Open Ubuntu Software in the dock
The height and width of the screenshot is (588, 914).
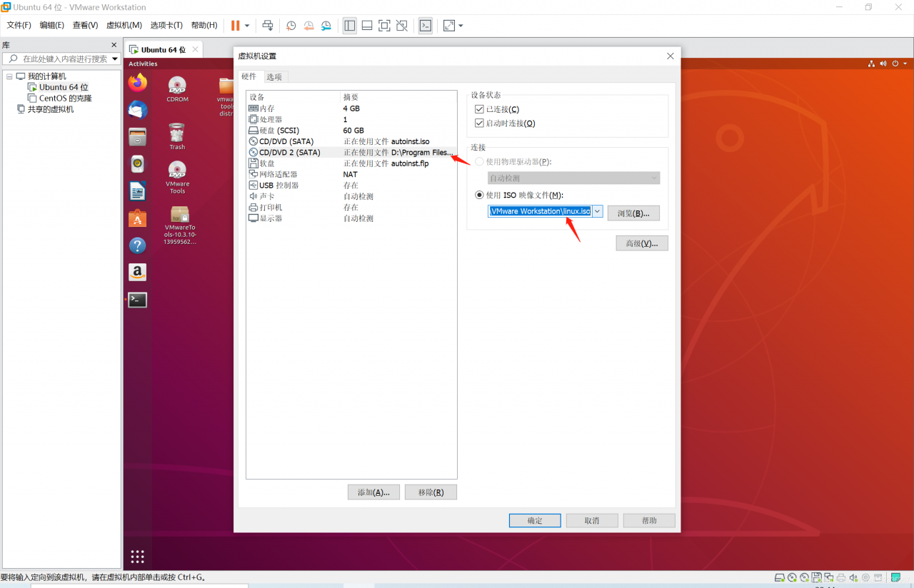click(x=138, y=218)
